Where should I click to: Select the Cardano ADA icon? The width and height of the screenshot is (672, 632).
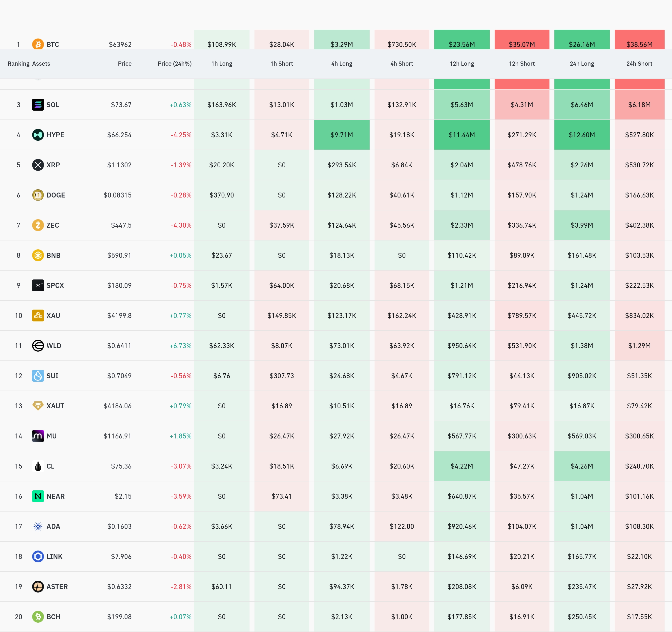pyautogui.click(x=38, y=526)
